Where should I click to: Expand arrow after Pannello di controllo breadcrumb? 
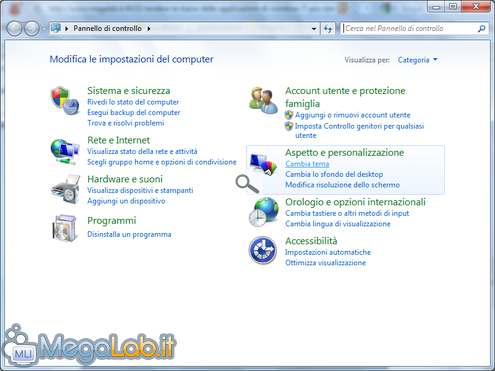[x=149, y=29]
